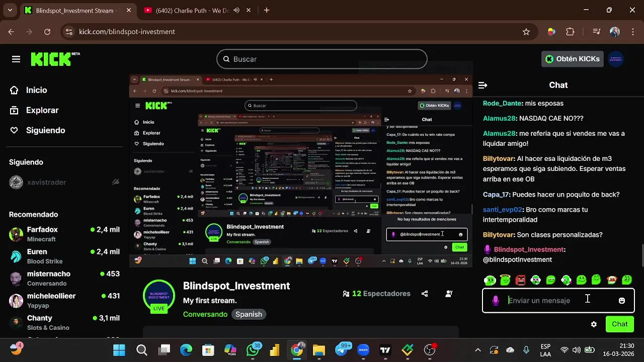Select the Conversando category link
Image resolution: width=644 pixels, height=362 pixels.
pyautogui.click(x=205, y=314)
